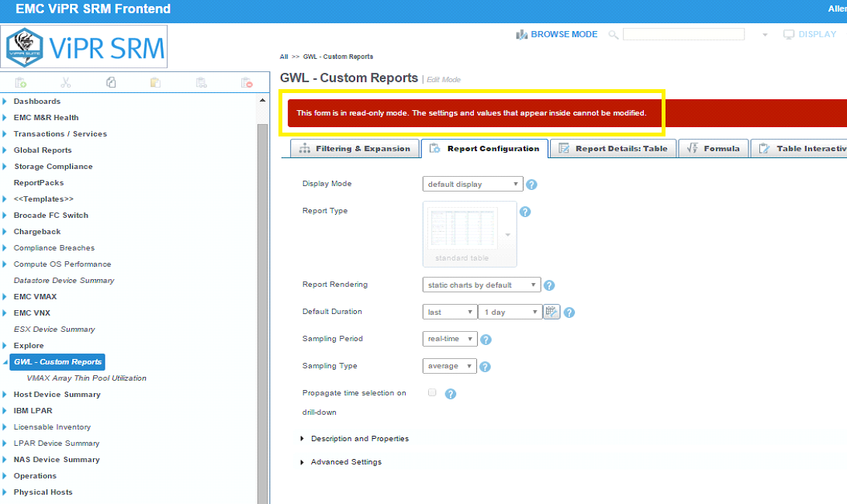Click the 'All' breadcrumb link

tap(284, 57)
